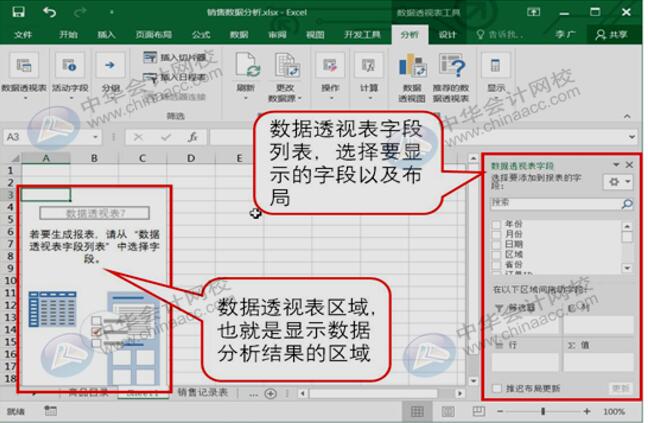Open the Refresh (刷新) dropdown arrow
The width and height of the screenshot is (648, 423).
246,98
